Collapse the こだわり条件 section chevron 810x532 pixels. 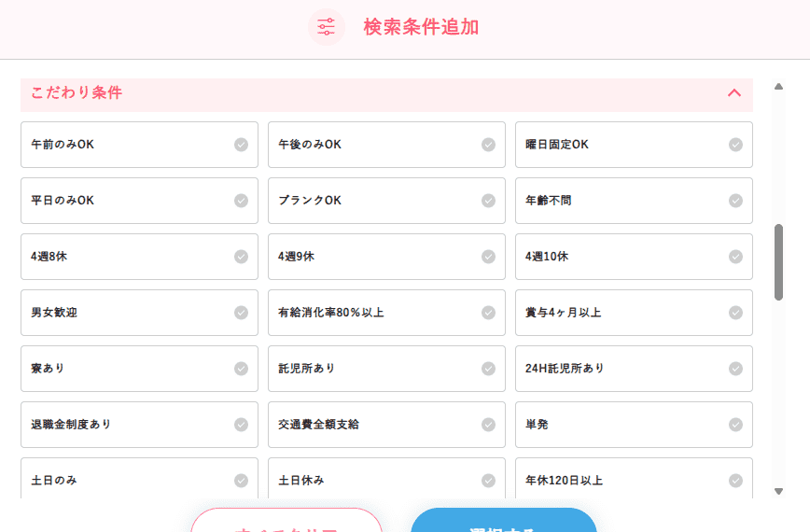(x=733, y=93)
